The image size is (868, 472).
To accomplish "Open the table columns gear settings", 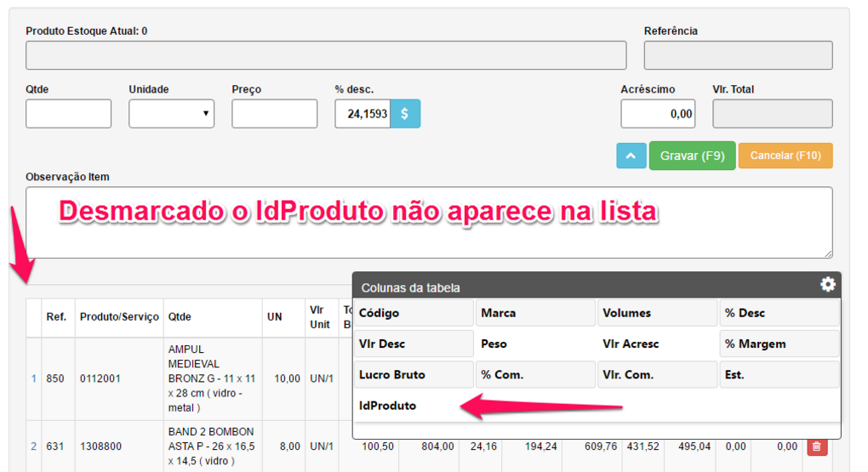I will click(x=827, y=285).
